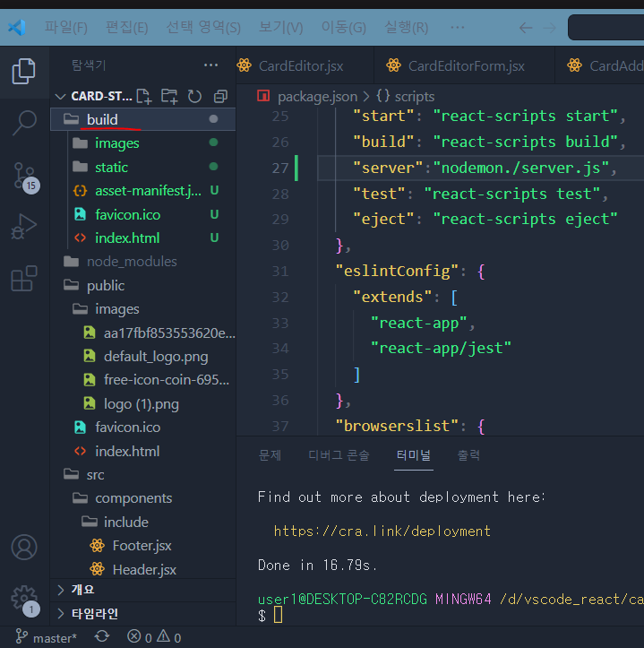
Task: Open Source Control view with 15 changes
Action: pyautogui.click(x=25, y=177)
